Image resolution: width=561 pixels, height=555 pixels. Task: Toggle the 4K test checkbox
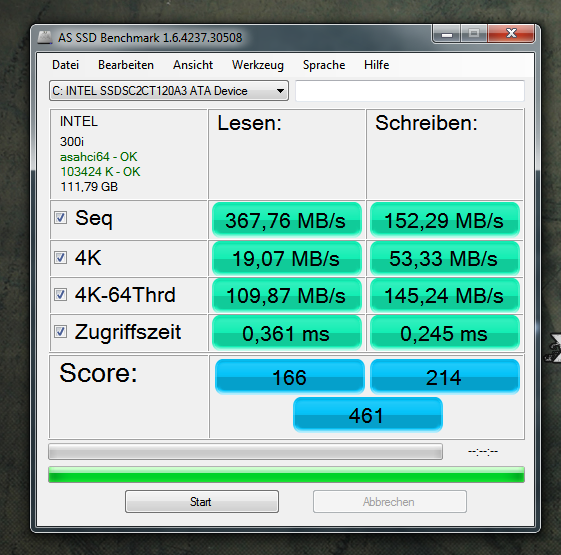point(60,257)
